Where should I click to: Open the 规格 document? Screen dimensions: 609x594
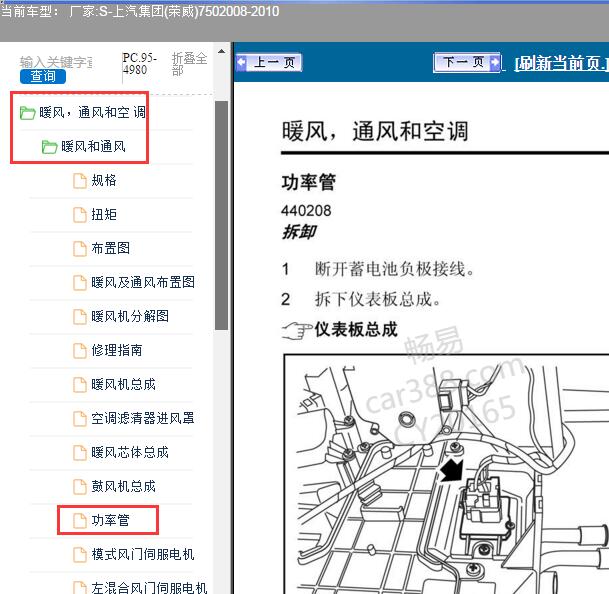coord(104,181)
